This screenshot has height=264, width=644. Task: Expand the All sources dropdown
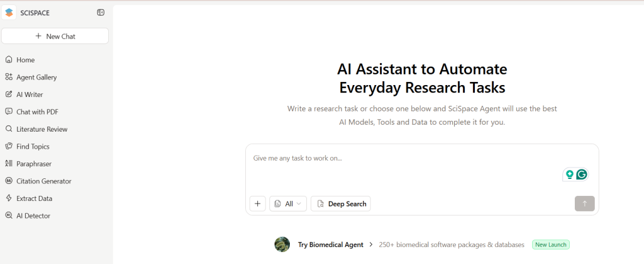(288, 204)
